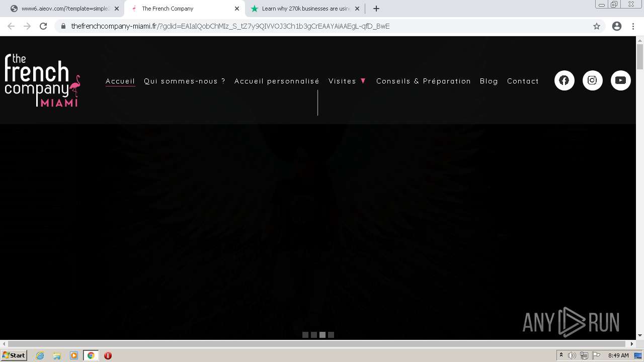The image size is (644, 362).
Task: Show hidden system tray icons
Action: click(561, 355)
